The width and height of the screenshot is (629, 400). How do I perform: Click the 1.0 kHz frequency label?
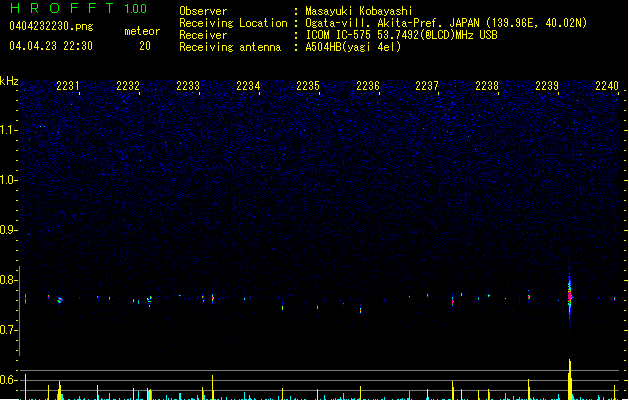pos(8,180)
